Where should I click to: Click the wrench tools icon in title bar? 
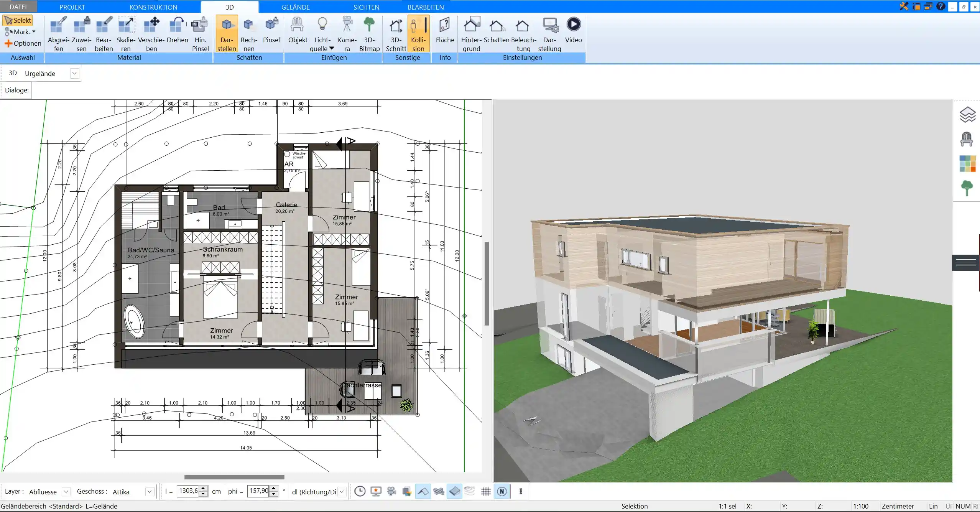coord(904,6)
